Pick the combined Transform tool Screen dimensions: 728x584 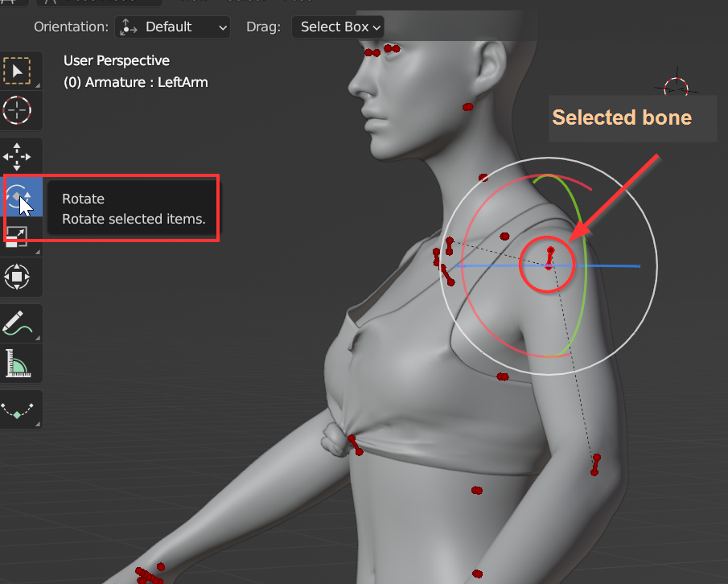point(18,278)
